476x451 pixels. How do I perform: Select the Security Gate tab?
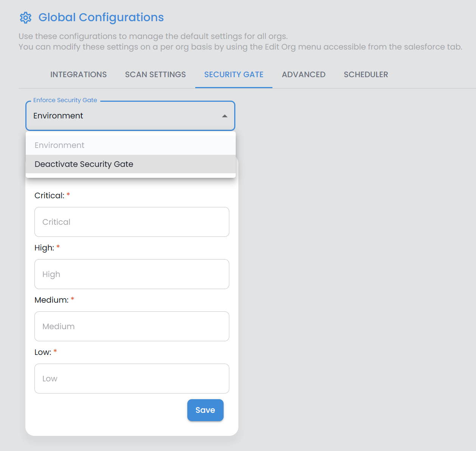tap(233, 75)
